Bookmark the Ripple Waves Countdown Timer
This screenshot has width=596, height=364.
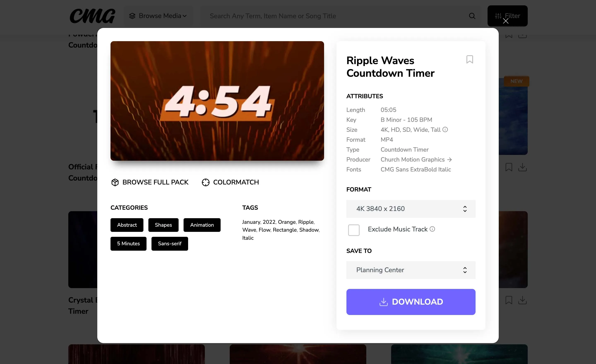tap(470, 59)
